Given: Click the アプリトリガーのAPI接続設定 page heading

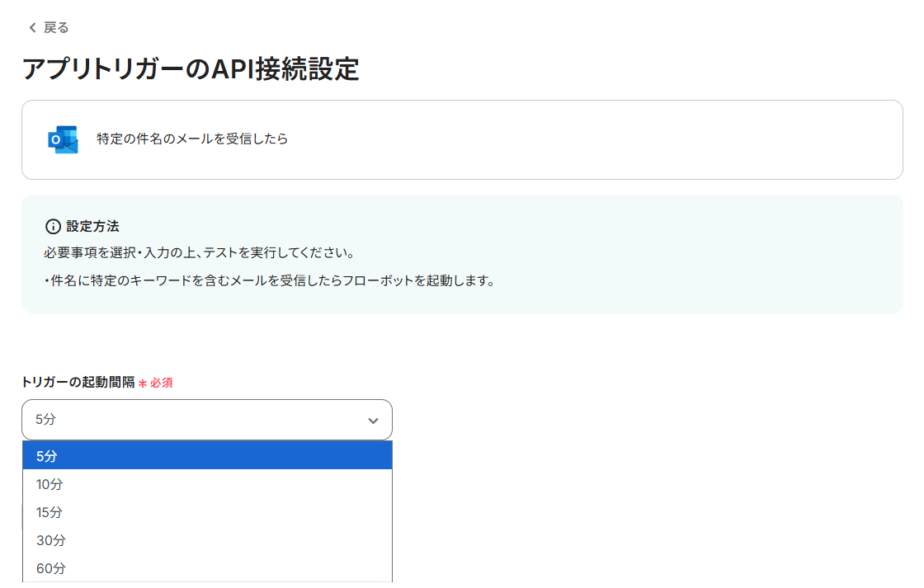Looking at the screenshot, I should (x=191, y=69).
